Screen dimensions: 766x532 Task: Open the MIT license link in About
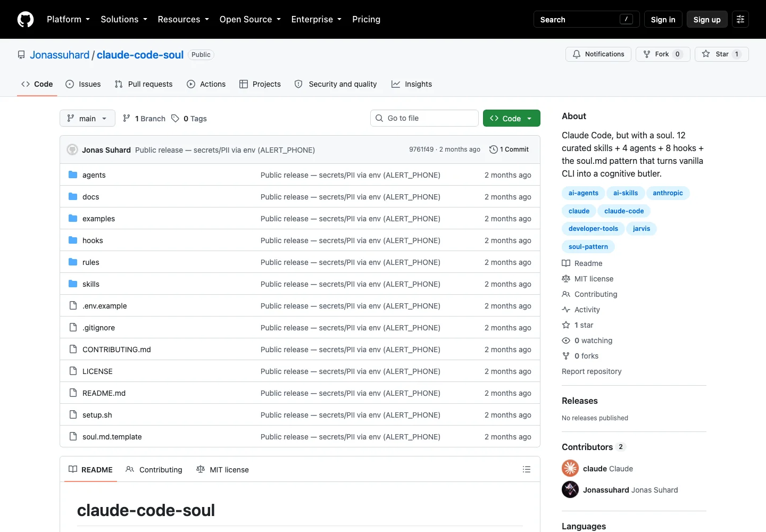pyautogui.click(x=588, y=279)
